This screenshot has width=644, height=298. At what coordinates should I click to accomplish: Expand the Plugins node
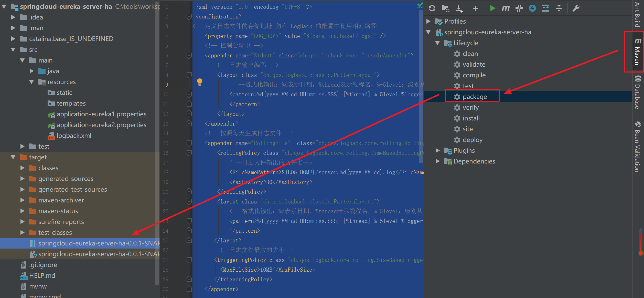438,150
